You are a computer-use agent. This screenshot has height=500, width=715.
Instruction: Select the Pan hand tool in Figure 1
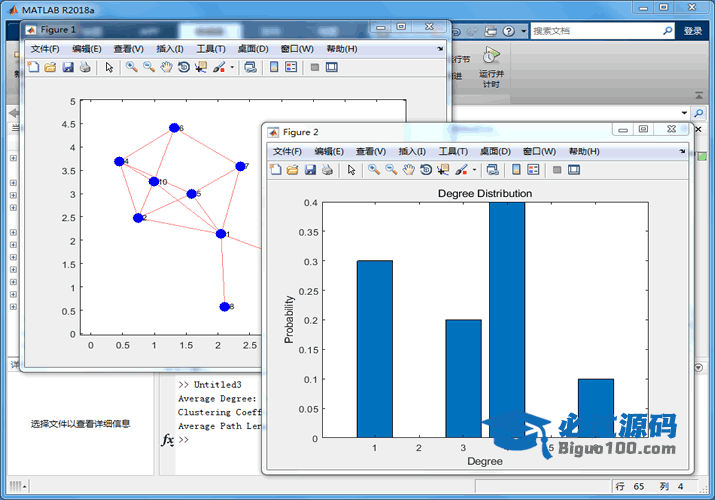[x=166, y=67]
